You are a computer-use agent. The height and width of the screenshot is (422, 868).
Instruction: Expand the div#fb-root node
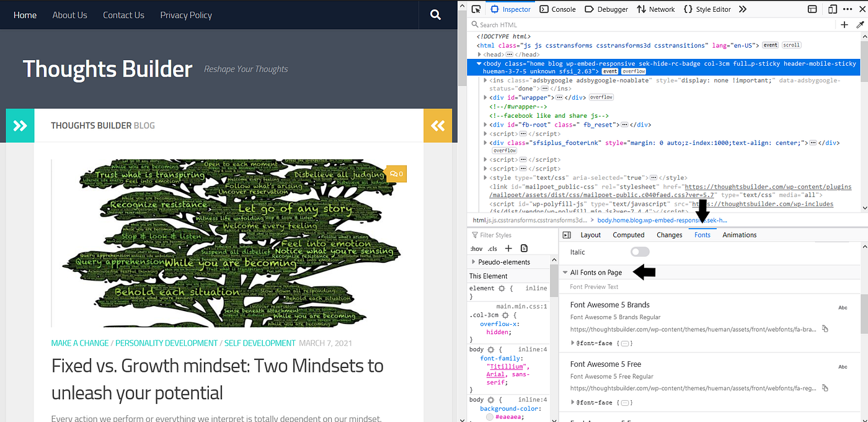tap(485, 125)
